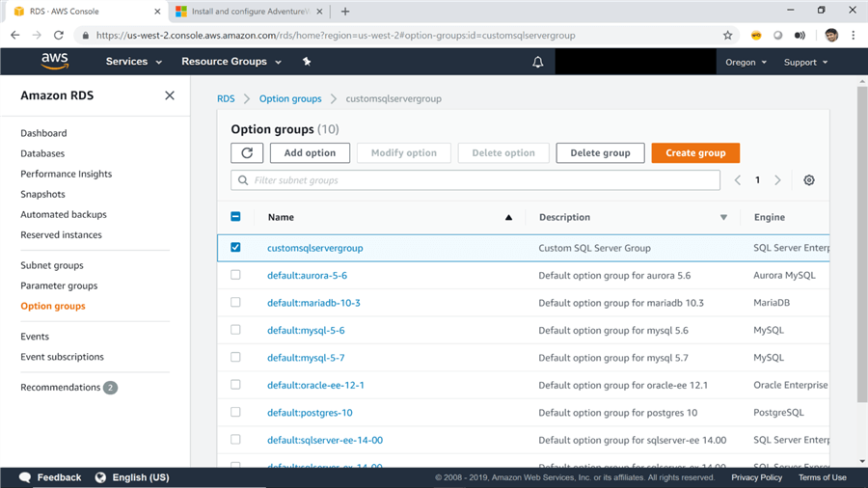Click the refresh option groups icon button
Viewport: 868px width, 488px height.
click(247, 152)
